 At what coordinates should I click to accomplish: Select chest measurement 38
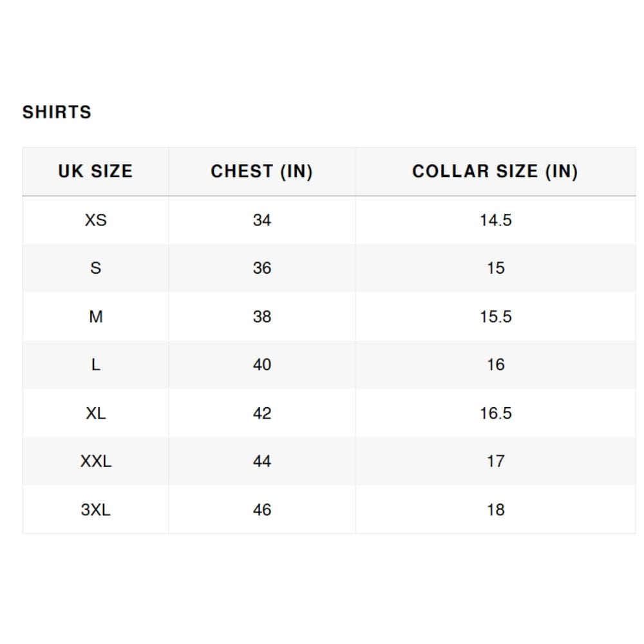(262, 317)
